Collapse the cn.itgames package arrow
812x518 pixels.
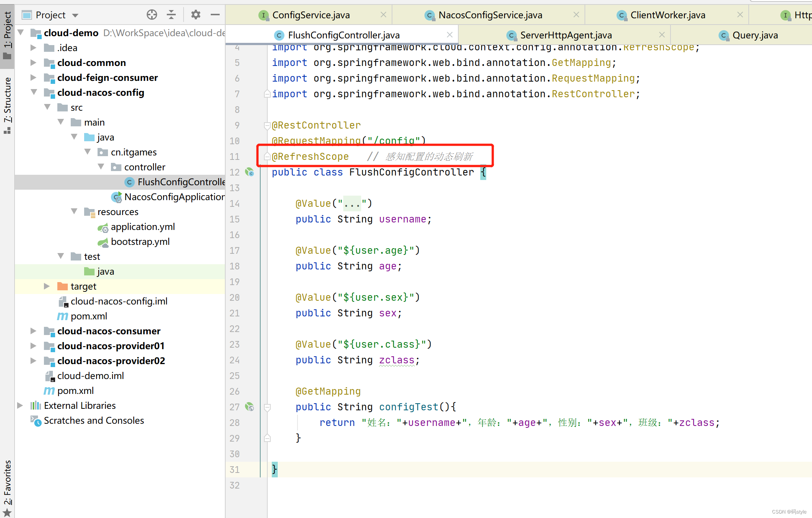(87, 152)
